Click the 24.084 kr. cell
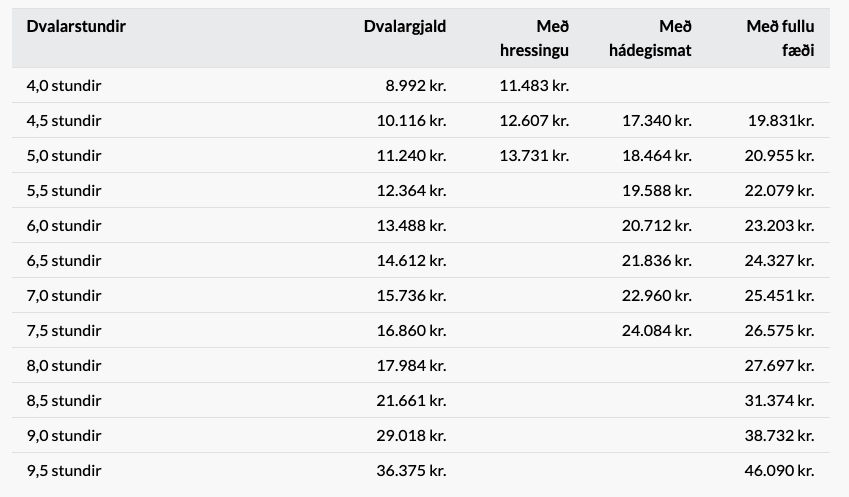Viewport: 849px width, 497px height. [x=656, y=330]
